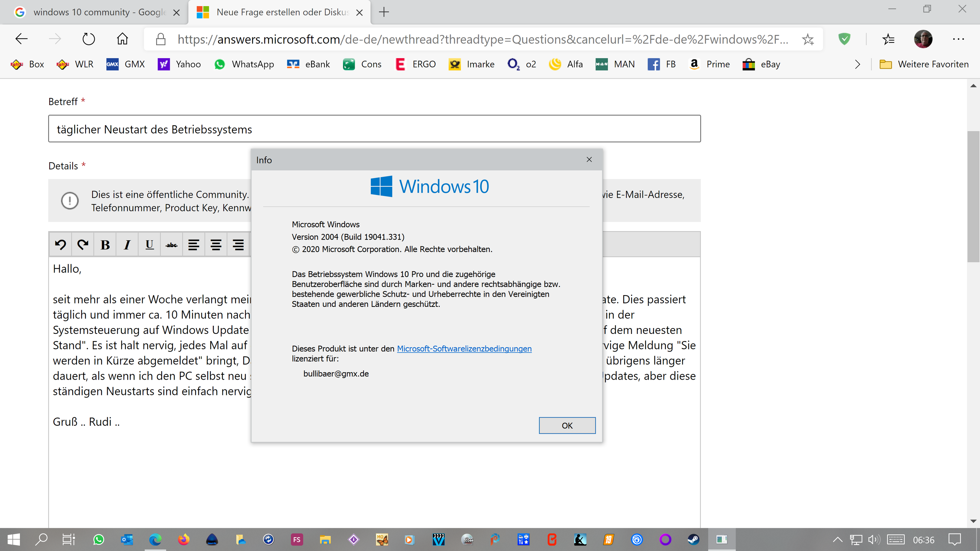Open the Weitere Favoriten folder
Screen dimensions: 980x551
click(x=924, y=64)
